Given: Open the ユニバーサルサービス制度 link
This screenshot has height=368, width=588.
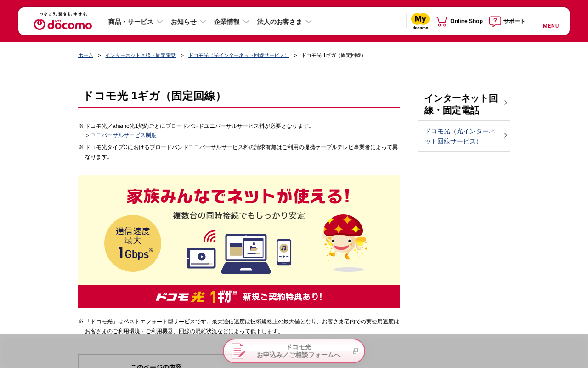Looking at the screenshot, I should [x=124, y=135].
